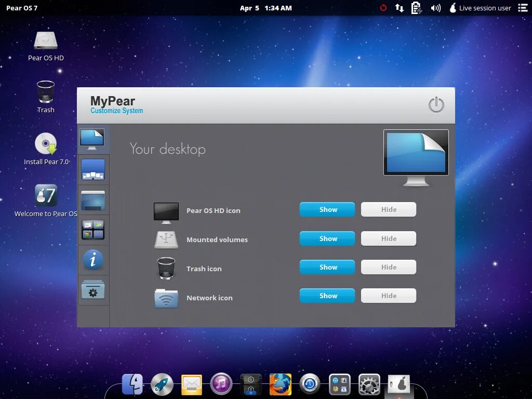Image resolution: width=532 pixels, height=399 pixels.
Task: Open System Settings gear in dock
Action: click(x=369, y=384)
